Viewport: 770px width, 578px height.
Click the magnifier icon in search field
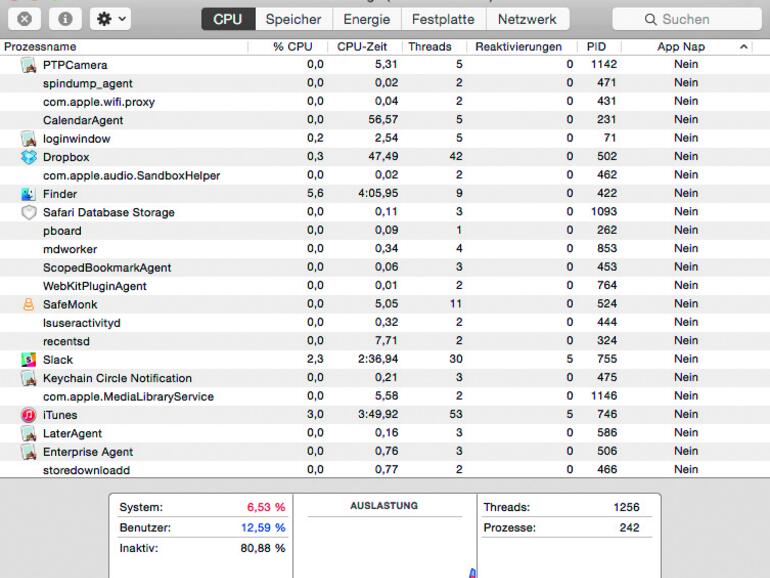tap(650, 19)
